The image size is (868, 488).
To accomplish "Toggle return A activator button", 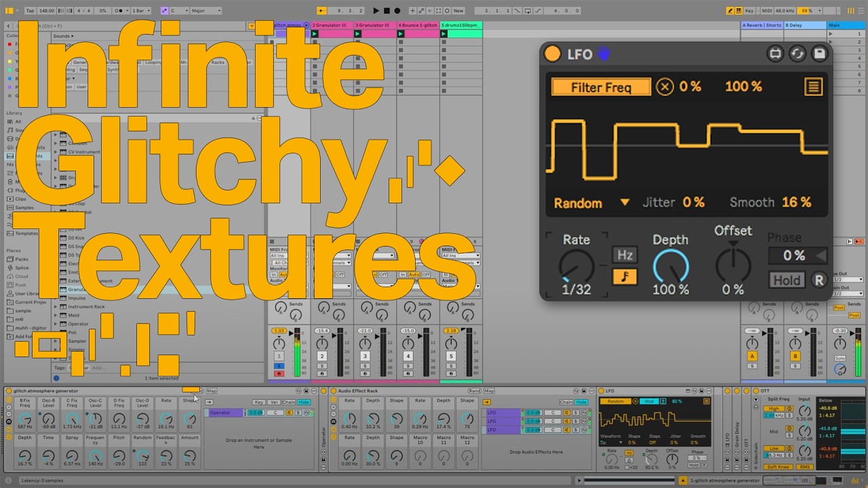I will point(752,356).
